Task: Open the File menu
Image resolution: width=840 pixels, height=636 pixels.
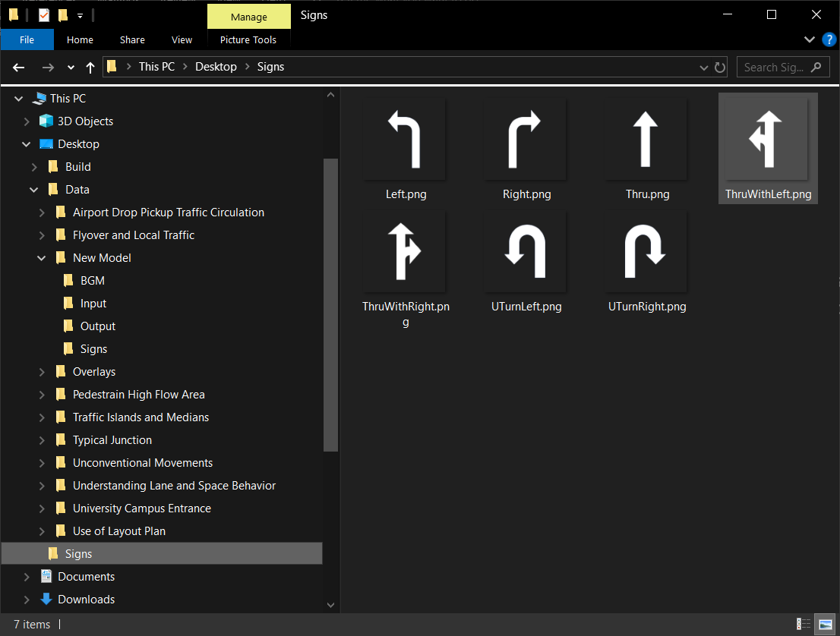Action: pyautogui.click(x=27, y=40)
